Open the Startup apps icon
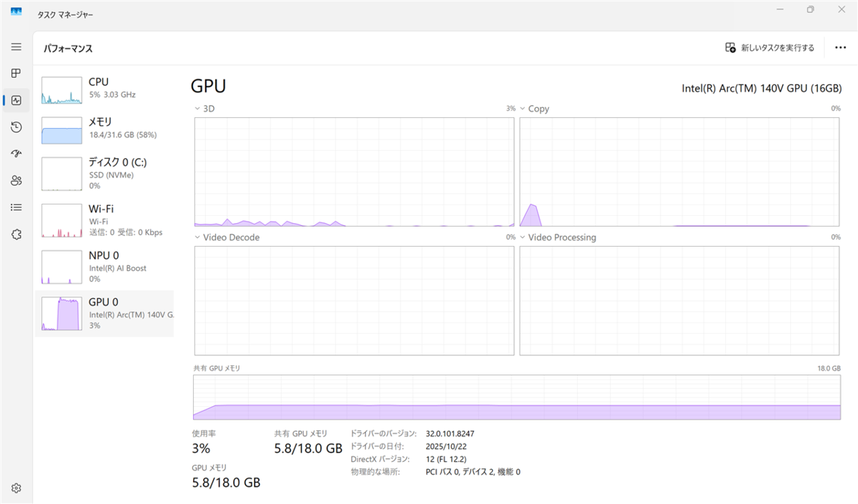 (x=16, y=154)
